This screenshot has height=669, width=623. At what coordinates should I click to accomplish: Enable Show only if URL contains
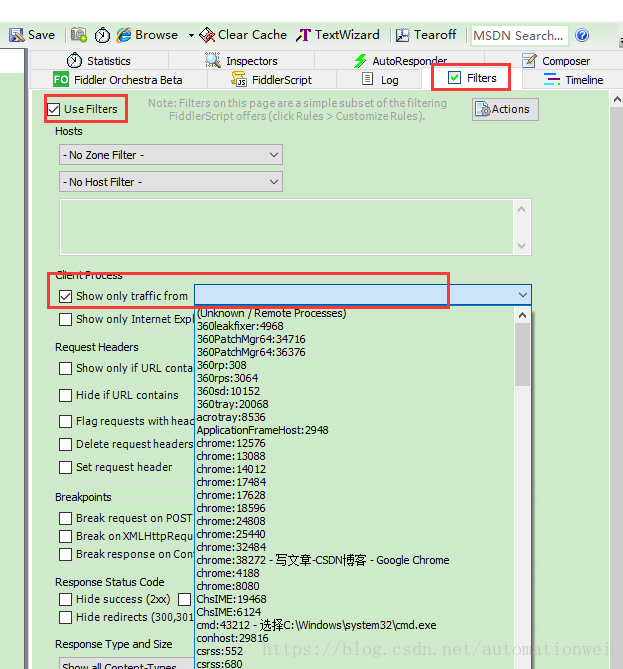coord(65,368)
